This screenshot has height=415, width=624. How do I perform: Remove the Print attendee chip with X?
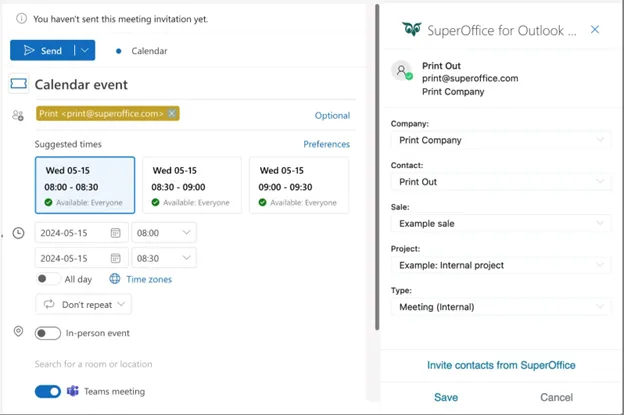point(172,114)
